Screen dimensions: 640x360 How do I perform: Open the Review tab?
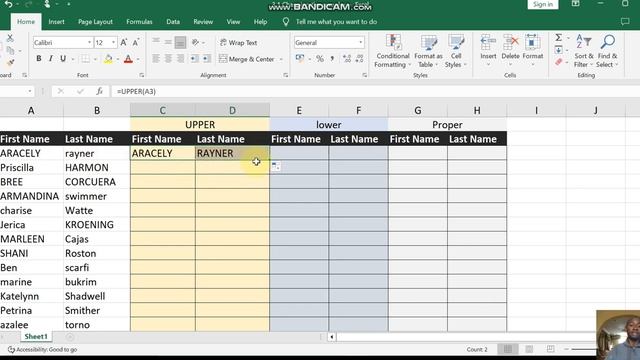click(x=203, y=22)
